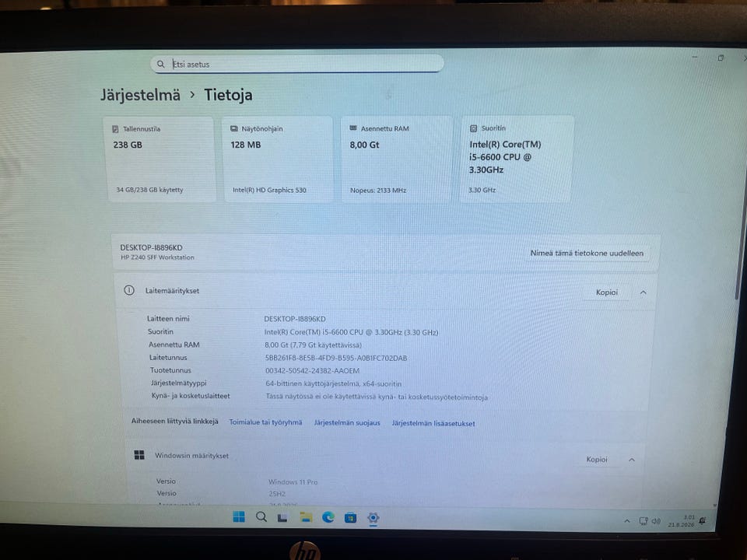Open the Windows Start menu
Viewport: 747px width, 560px height.
tap(239, 516)
